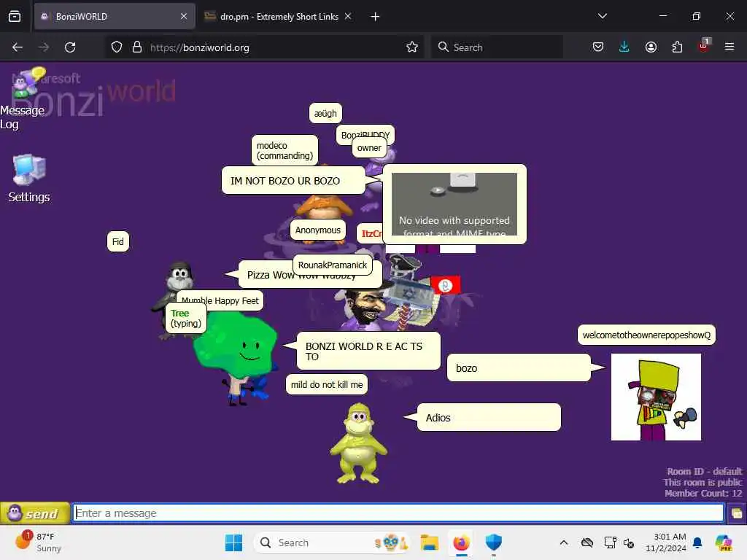Click the yellow-headed cartoon avatar image
This screenshot has height=560, width=747.
click(656, 397)
